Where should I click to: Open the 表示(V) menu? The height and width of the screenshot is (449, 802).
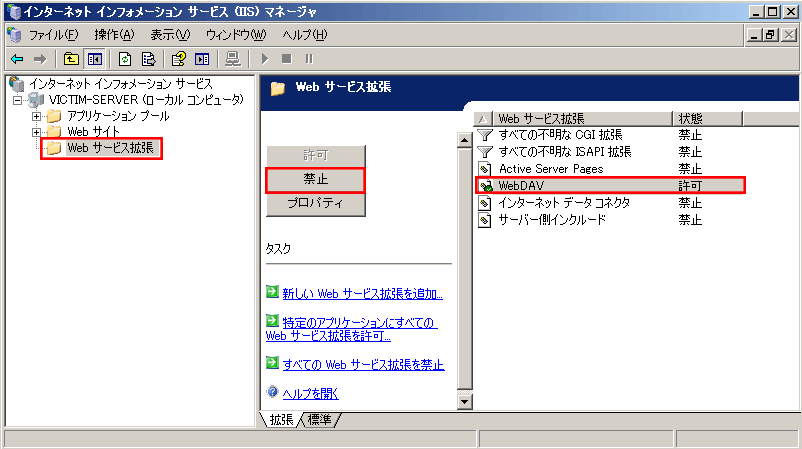(170, 35)
